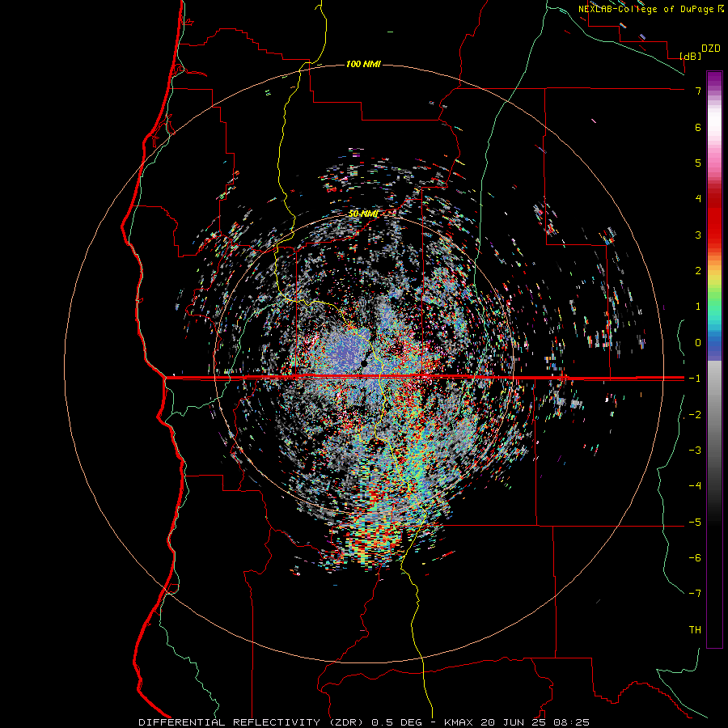Select the 2 value on color scale

point(698,271)
